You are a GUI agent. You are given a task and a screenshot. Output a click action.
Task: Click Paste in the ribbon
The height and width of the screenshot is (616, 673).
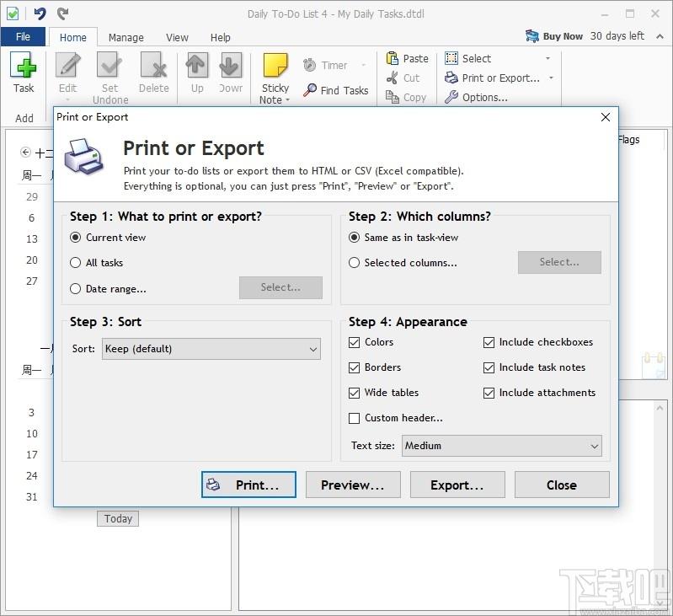[x=408, y=58]
